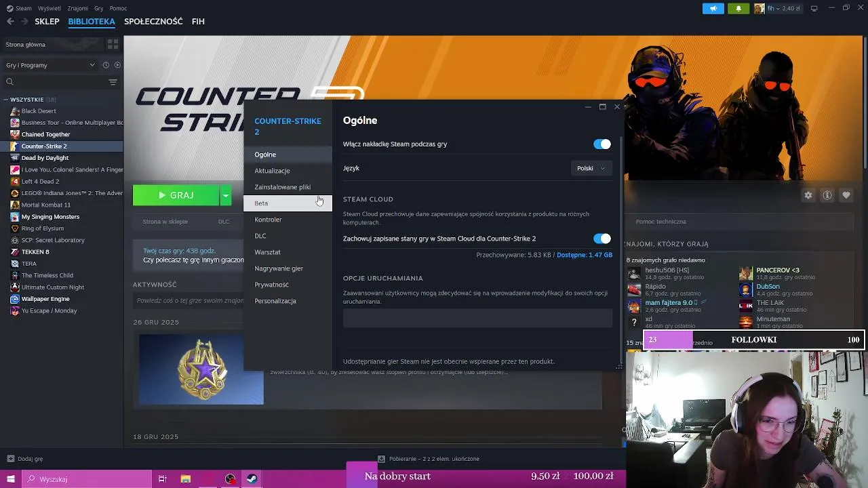Select Zainstalowane pliki in properties sidebar
The image size is (868, 488).
pyautogui.click(x=288, y=187)
